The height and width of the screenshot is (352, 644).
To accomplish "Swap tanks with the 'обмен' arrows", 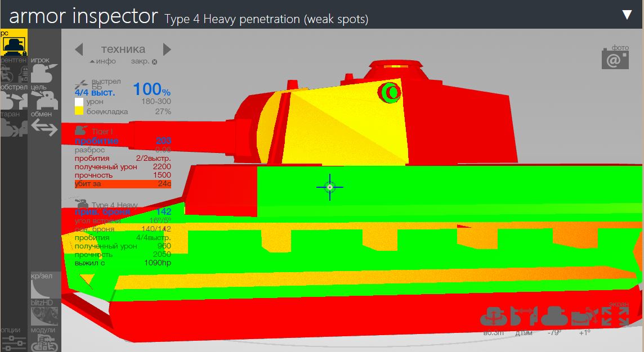I will click(44, 128).
